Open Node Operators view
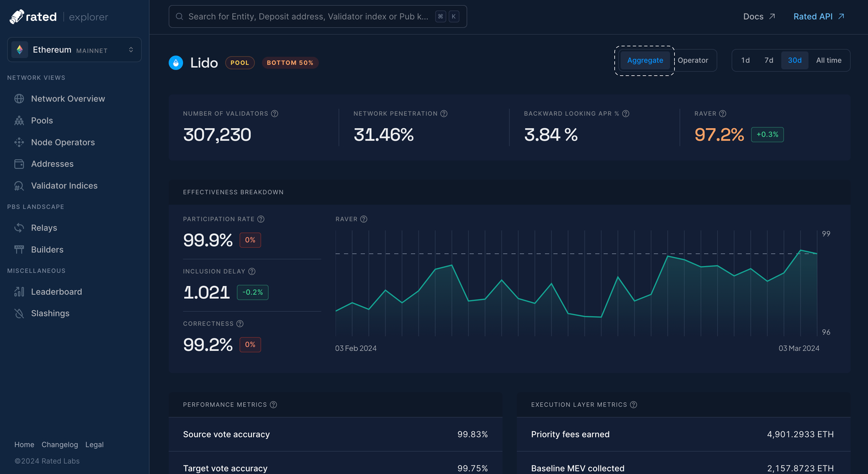Screen dimensions: 868x474 63,142
